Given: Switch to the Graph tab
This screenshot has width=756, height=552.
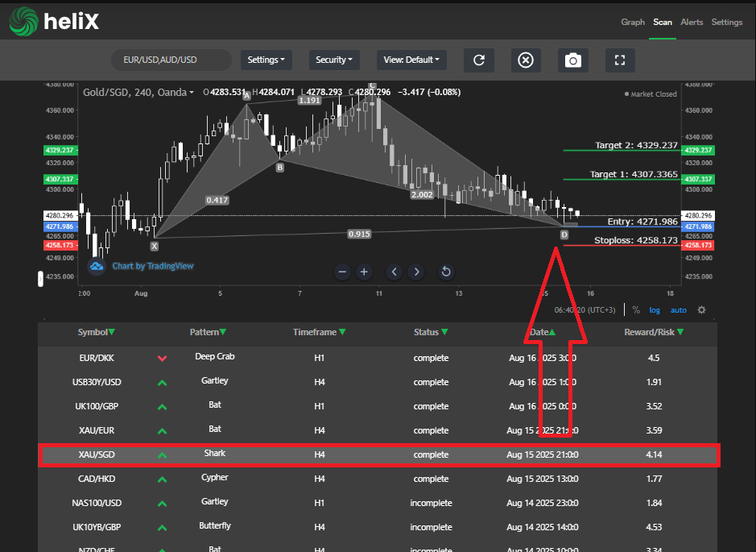Looking at the screenshot, I should tap(633, 22).
